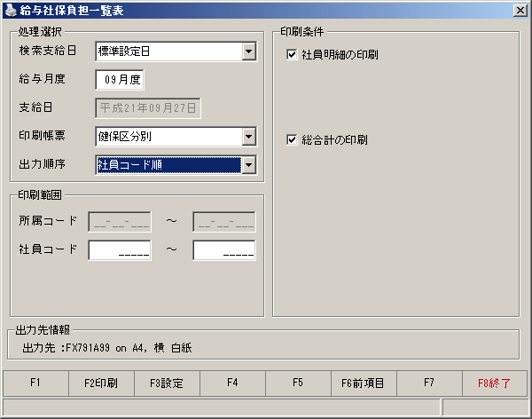
Task: Toggle 社員明細の印刷 checkbox
Action: pyautogui.click(x=292, y=54)
